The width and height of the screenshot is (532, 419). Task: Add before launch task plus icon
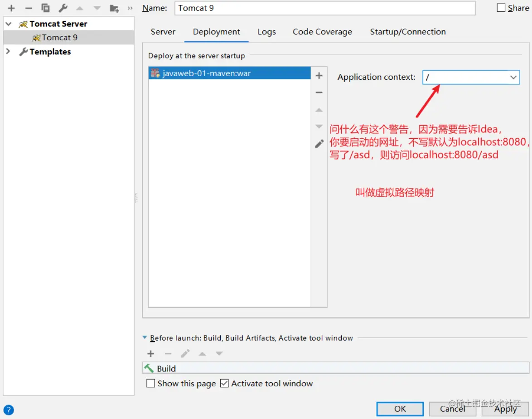point(150,354)
